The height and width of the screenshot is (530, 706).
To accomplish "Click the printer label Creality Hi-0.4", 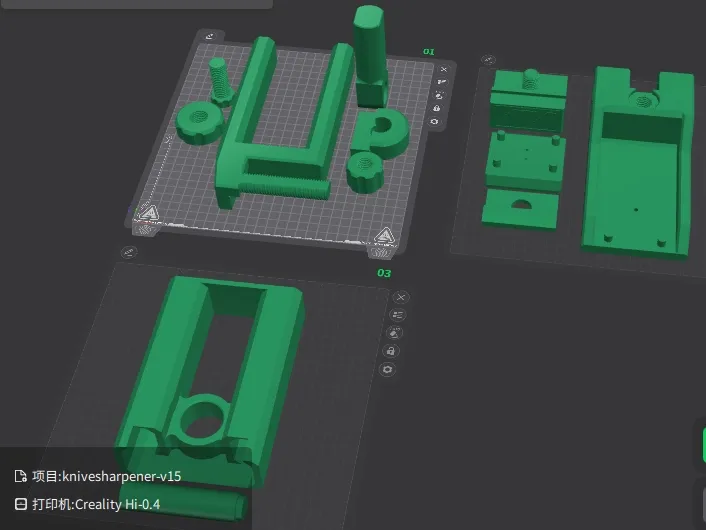I will click(x=117, y=504).
